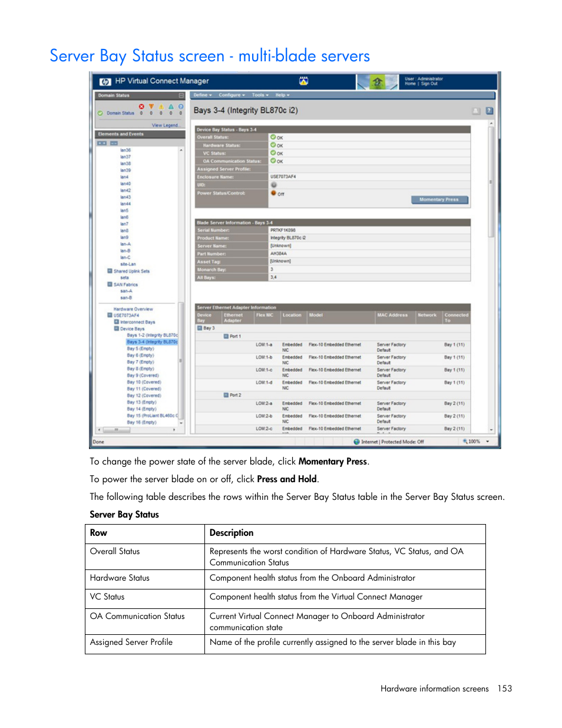The image size is (562, 728).
Task: Select the san-B fabric
Action: click(126, 298)
